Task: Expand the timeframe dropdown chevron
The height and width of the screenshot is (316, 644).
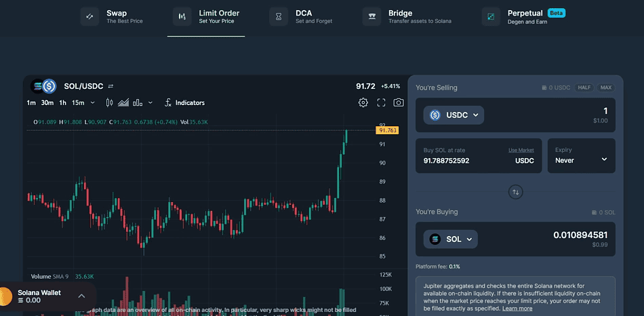Action: pyautogui.click(x=92, y=102)
